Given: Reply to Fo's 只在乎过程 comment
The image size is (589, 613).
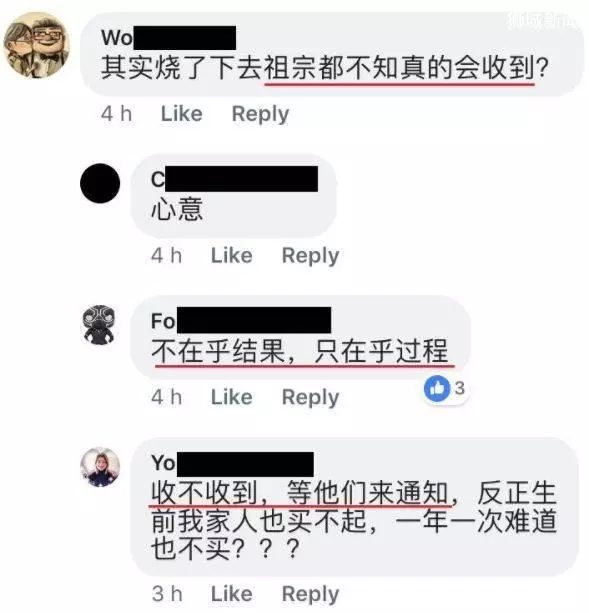Looking at the screenshot, I should [x=310, y=398].
